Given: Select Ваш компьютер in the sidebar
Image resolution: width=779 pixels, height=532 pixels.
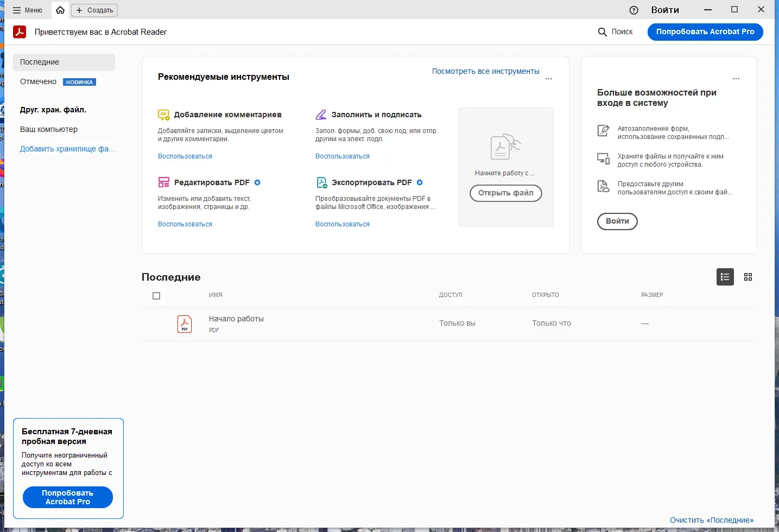Looking at the screenshot, I should tap(49, 129).
